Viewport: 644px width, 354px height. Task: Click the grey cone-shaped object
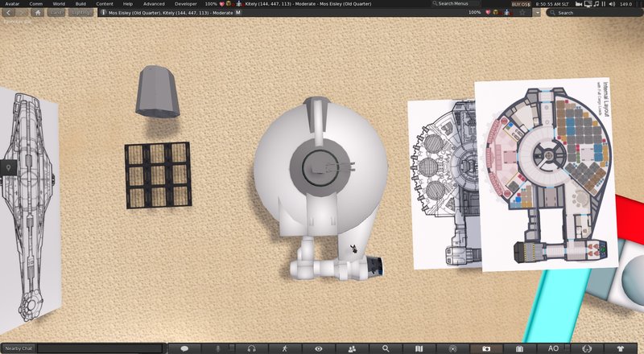click(x=158, y=91)
